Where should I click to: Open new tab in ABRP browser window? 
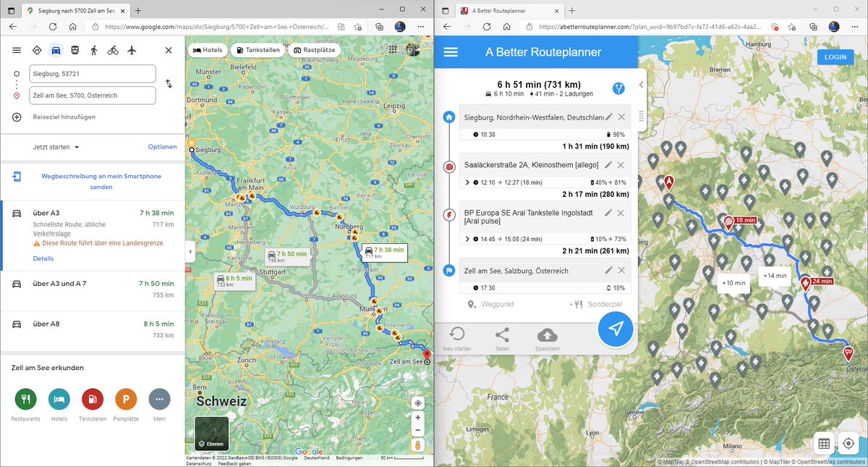(571, 10)
